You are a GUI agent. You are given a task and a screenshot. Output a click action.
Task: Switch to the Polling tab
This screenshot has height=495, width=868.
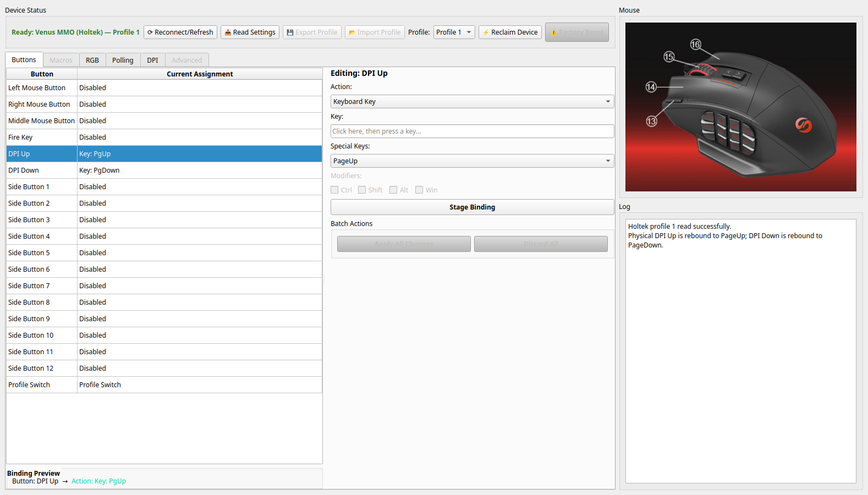(123, 60)
